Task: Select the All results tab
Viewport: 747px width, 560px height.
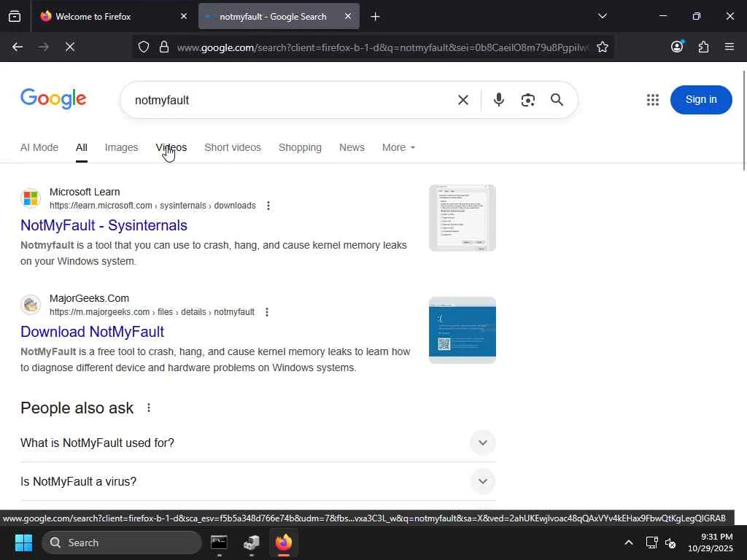Action: (82, 147)
